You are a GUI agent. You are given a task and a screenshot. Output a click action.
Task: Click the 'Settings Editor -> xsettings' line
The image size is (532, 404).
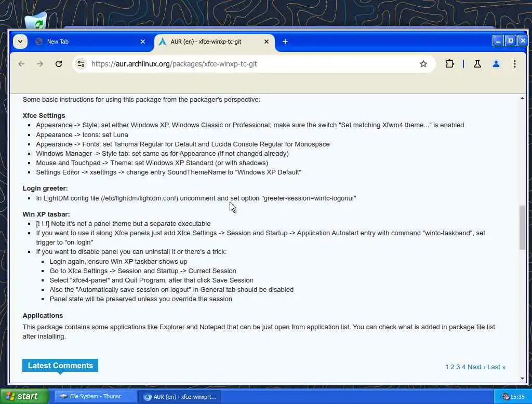click(x=169, y=172)
